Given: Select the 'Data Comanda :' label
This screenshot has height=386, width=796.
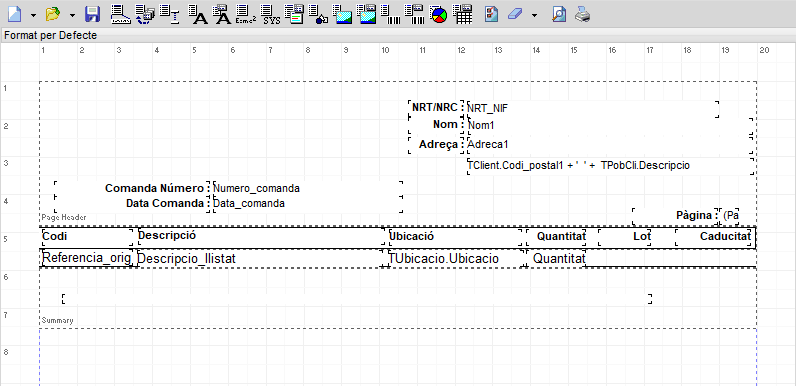Looking at the screenshot, I should click(132, 204).
